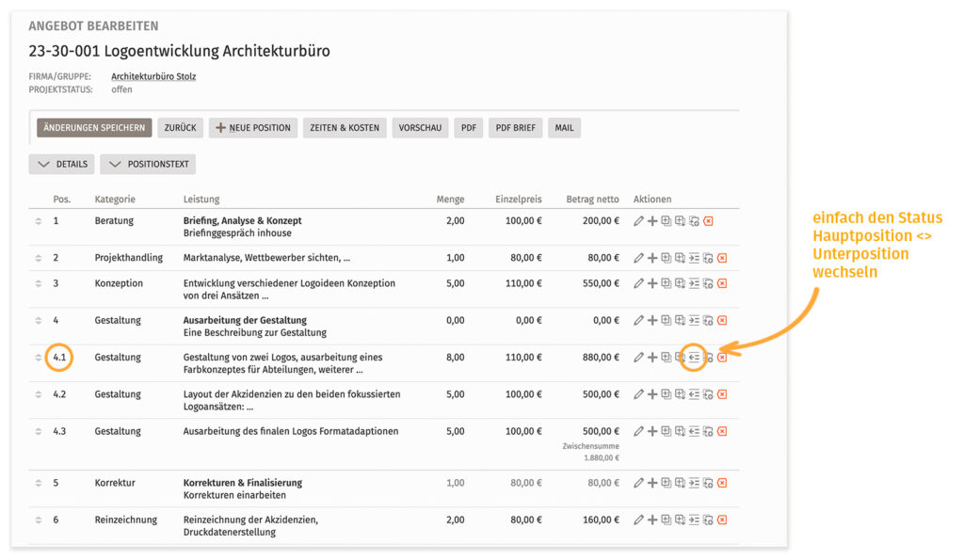Click the Zwischensumme 1.880,00 € subtotal
Image resolution: width=964 pixels, height=560 pixels.
[x=591, y=452]
